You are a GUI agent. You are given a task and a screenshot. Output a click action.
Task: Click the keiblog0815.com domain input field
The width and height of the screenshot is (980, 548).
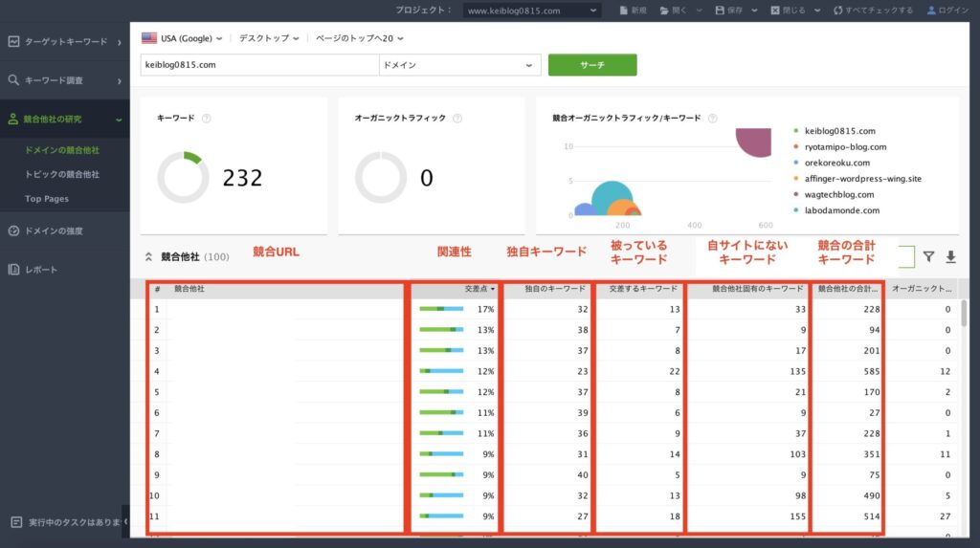pos(259,65)
